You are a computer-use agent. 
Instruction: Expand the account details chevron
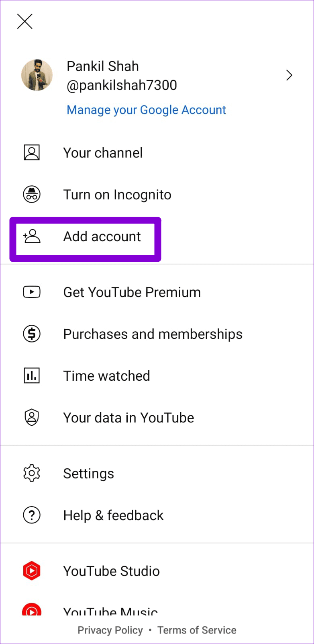[289, 75]
